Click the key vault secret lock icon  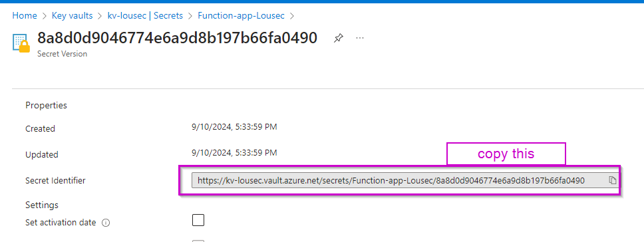[21, 43]
